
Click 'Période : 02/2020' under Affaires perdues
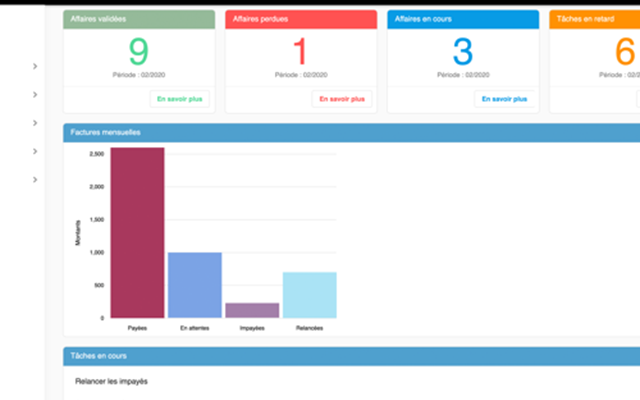[301, 75]
